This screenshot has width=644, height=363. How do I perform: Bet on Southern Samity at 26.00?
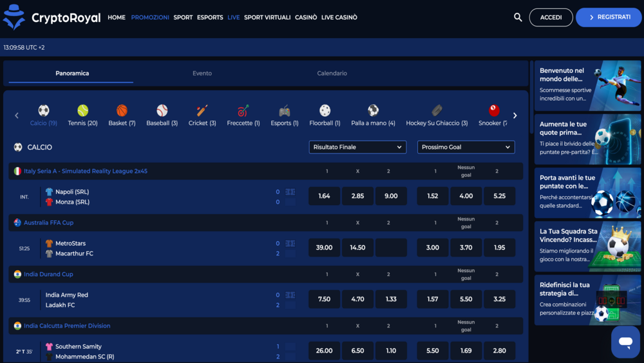(x=324, y=351)
